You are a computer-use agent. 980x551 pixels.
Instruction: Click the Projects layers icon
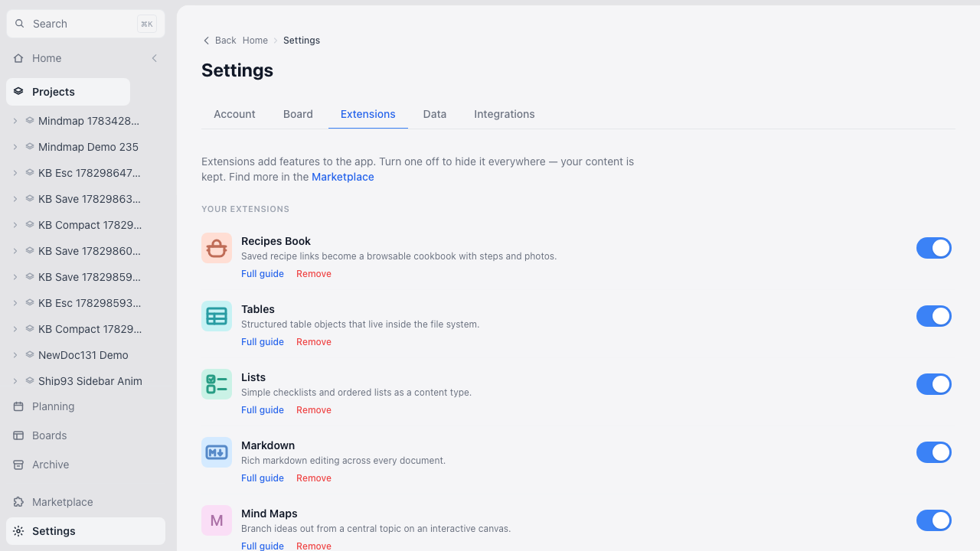tap(18, 92)
